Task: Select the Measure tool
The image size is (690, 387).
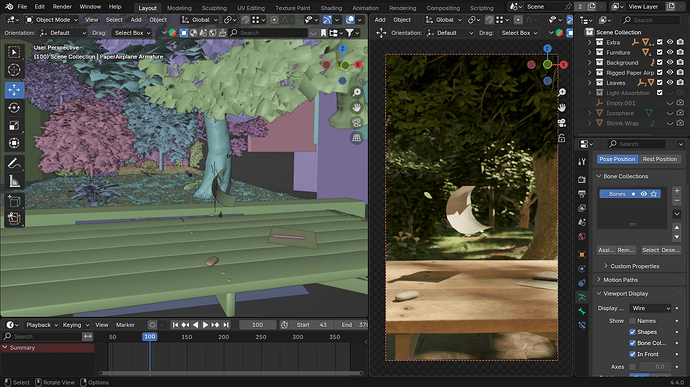Action: [14, 181]
